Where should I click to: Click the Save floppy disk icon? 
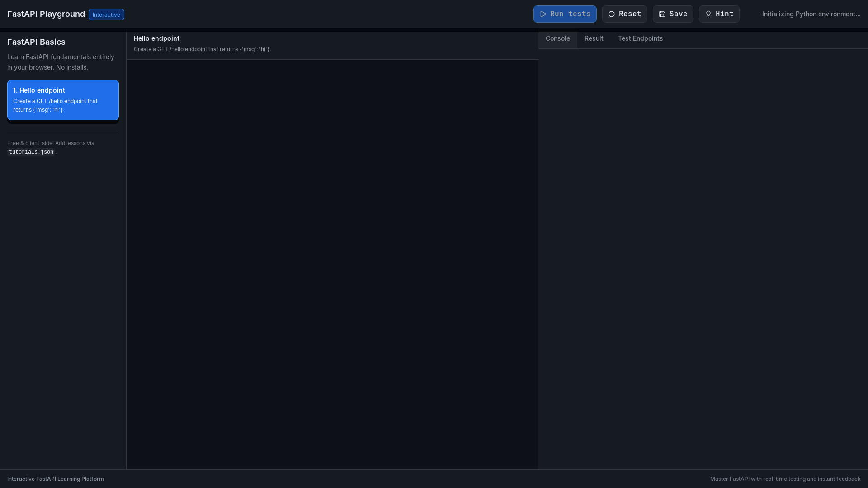click(x=662, y=14)
